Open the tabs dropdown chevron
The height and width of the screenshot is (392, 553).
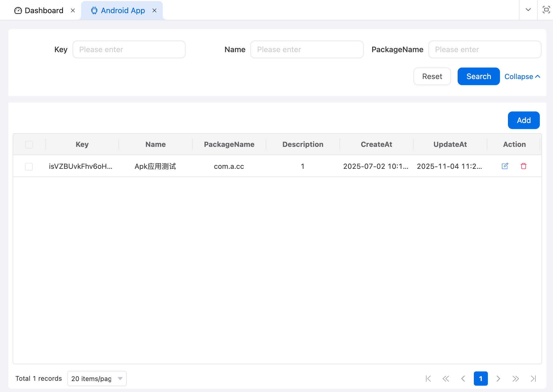click(x=528, y=10)
